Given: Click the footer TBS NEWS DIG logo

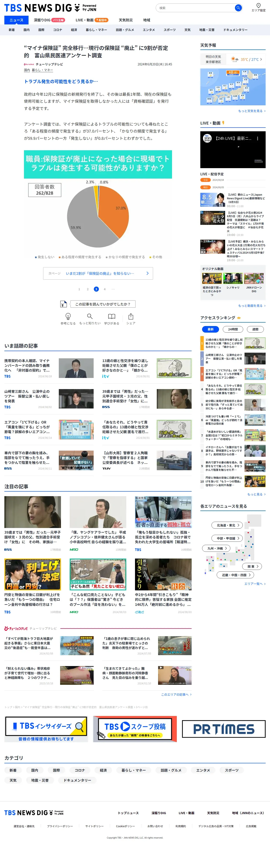Looking at the screenshot, I should point(34,813).
